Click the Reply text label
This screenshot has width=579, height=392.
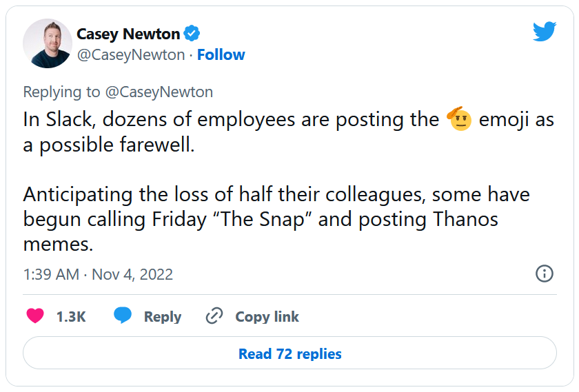point(163,317)
